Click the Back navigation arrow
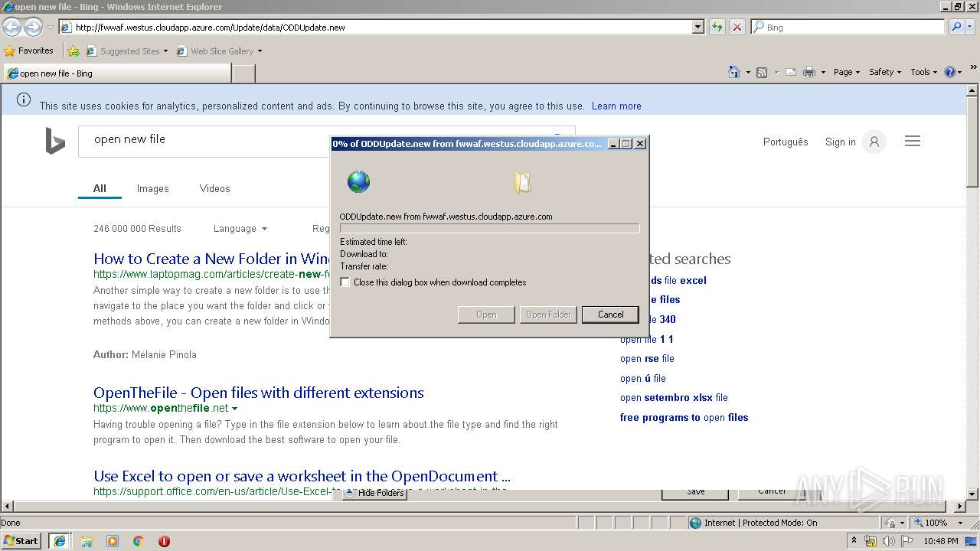Screen dimensions: 980x551 12,28
